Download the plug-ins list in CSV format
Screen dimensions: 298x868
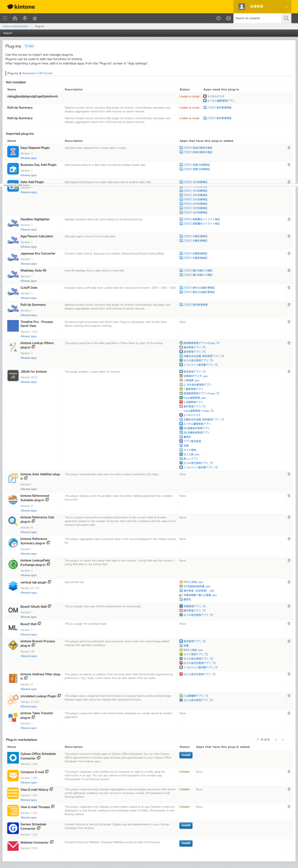37,73
